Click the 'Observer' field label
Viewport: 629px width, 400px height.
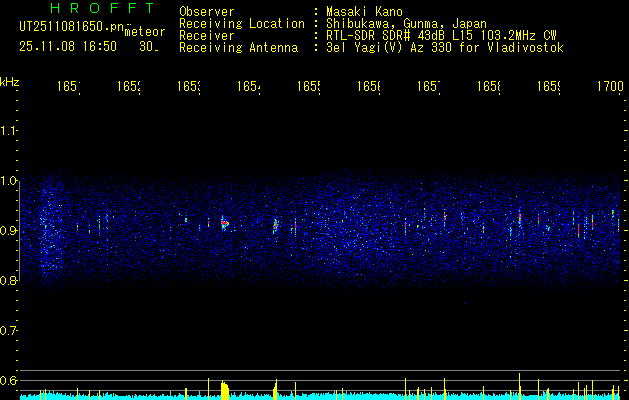207,12
